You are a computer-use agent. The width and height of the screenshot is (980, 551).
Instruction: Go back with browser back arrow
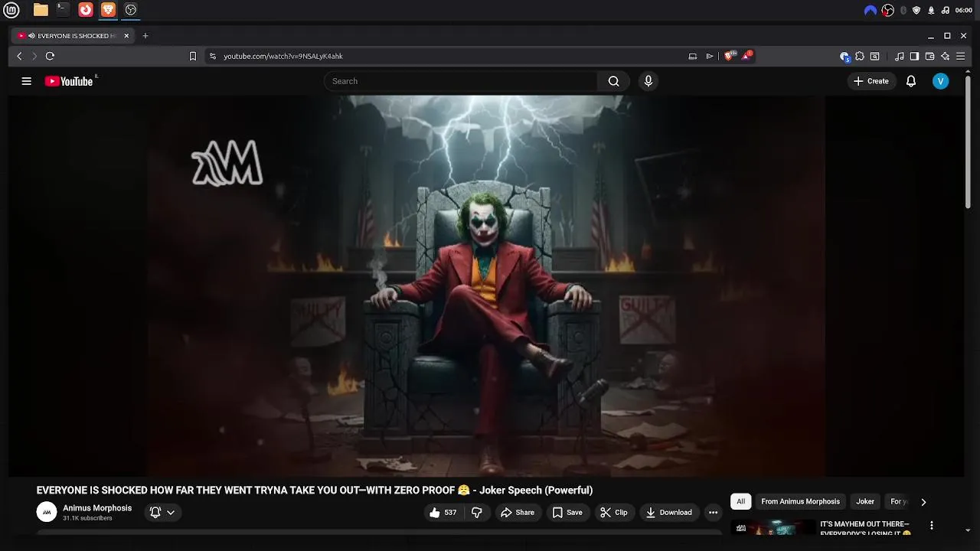click(20, 56)
